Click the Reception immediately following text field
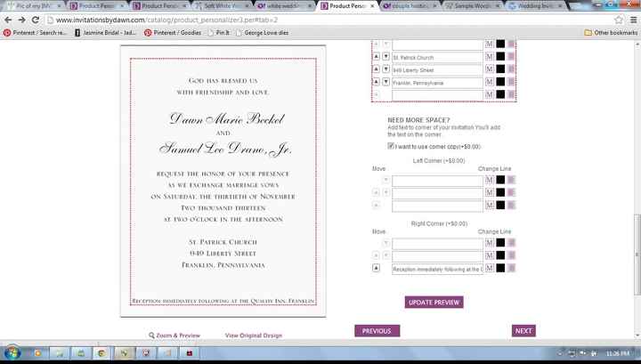Viewport: 641px width, 364px height. pos(437,269)
